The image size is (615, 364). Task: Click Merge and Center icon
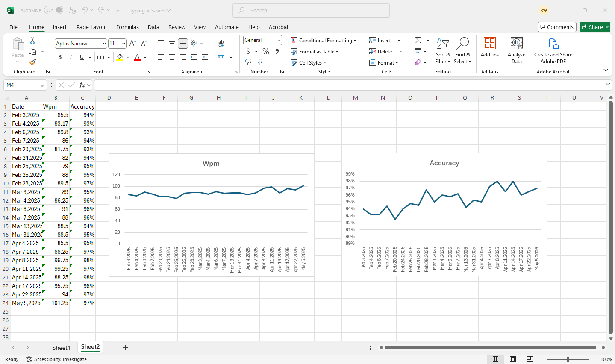[x=221, y=57]
